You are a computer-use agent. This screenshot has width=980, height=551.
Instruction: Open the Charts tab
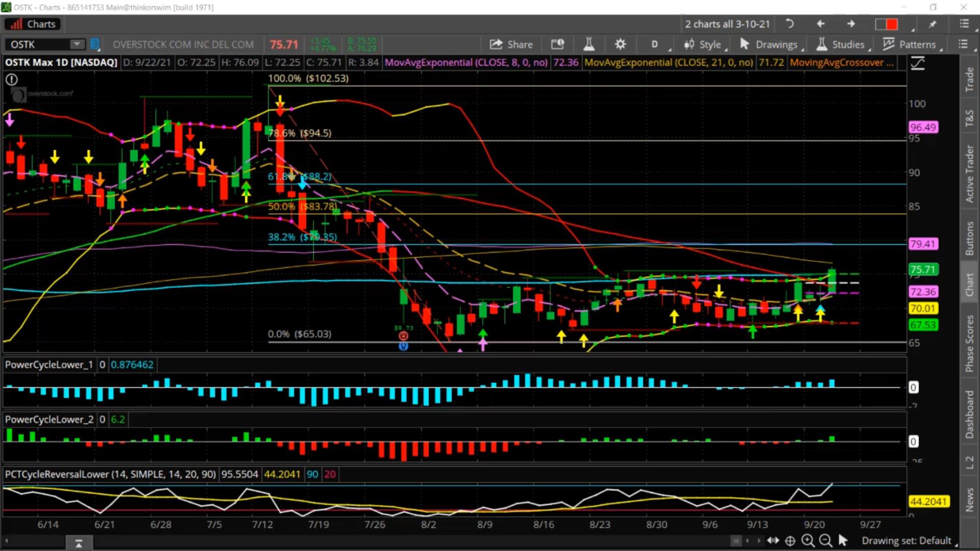pyautogui.click(x=33, y=24)
